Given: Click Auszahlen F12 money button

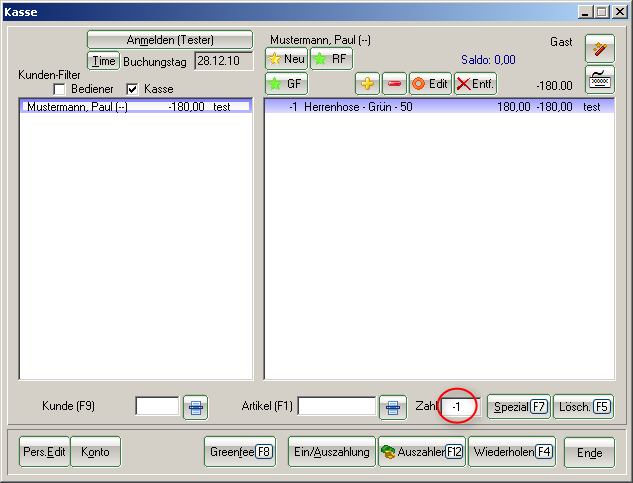Looking at the screenshot, I should [422, 452].
